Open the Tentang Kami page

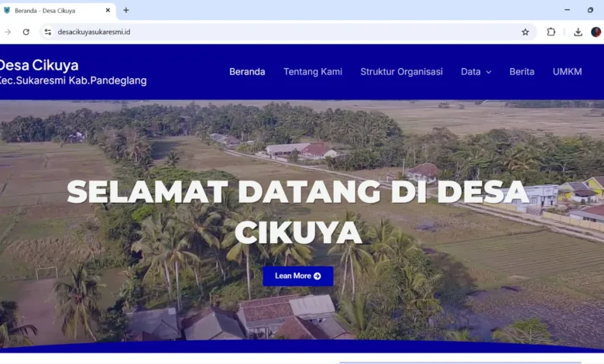click(x=313, y=72)
